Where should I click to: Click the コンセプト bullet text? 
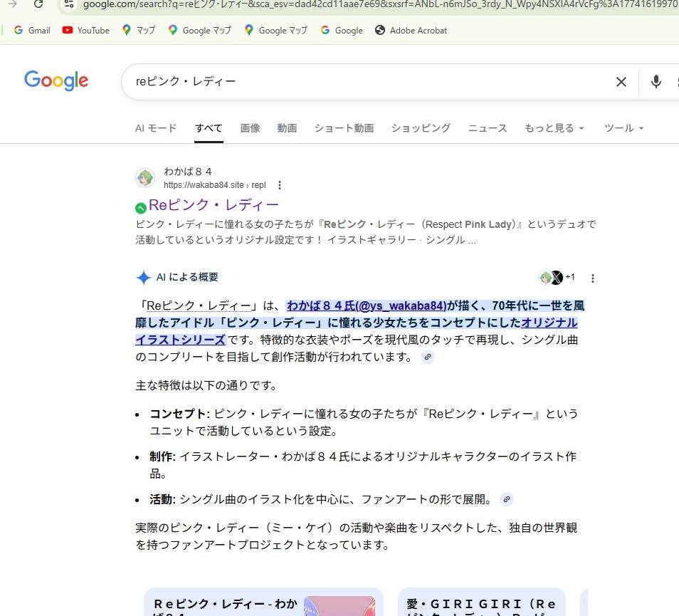(364, 422)
